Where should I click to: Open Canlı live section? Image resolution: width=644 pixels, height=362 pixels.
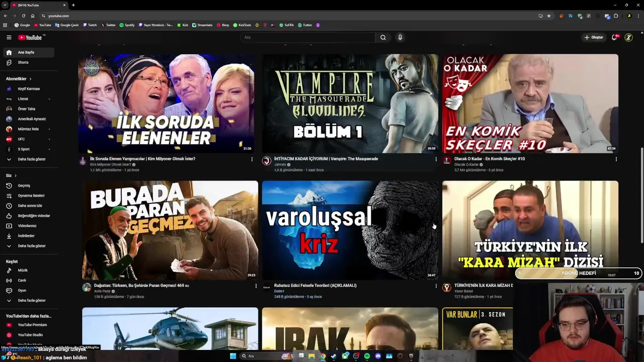click(28, 281)
